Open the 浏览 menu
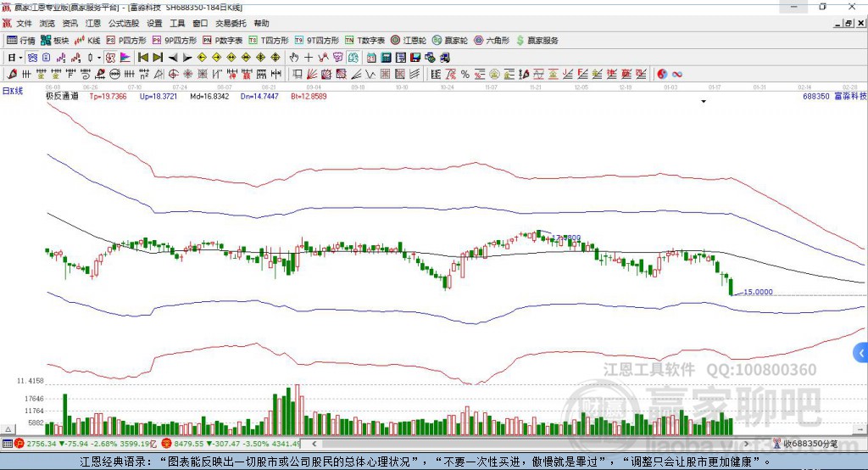Image resolution: width=868 pixels, height=470 pixels. point(47,23)
